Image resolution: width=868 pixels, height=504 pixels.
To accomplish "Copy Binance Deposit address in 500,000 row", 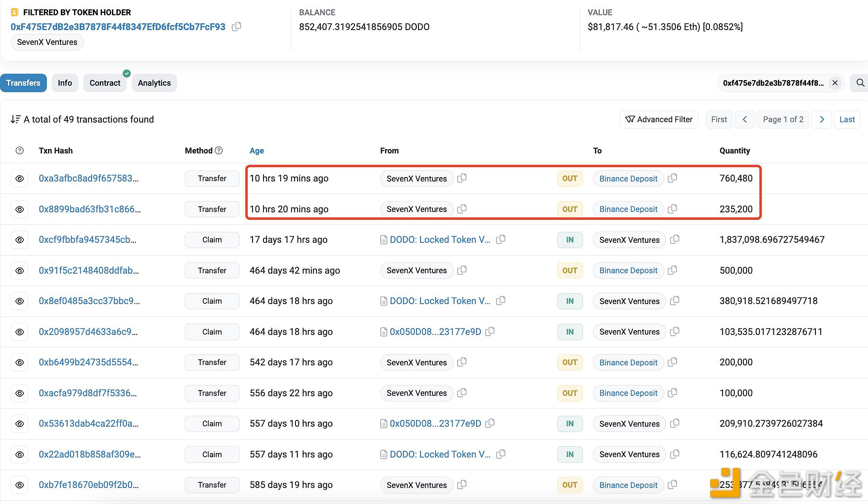I will coord(673,270).
